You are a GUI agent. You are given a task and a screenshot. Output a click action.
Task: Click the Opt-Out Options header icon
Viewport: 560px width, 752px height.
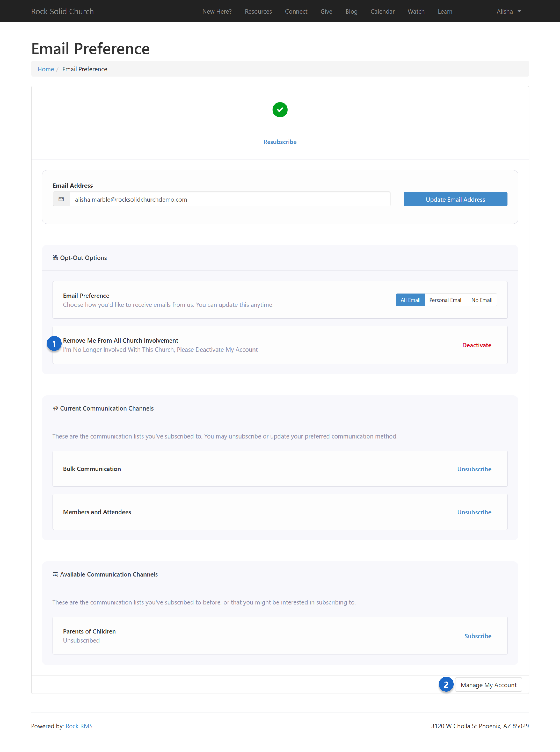point(55,258)
